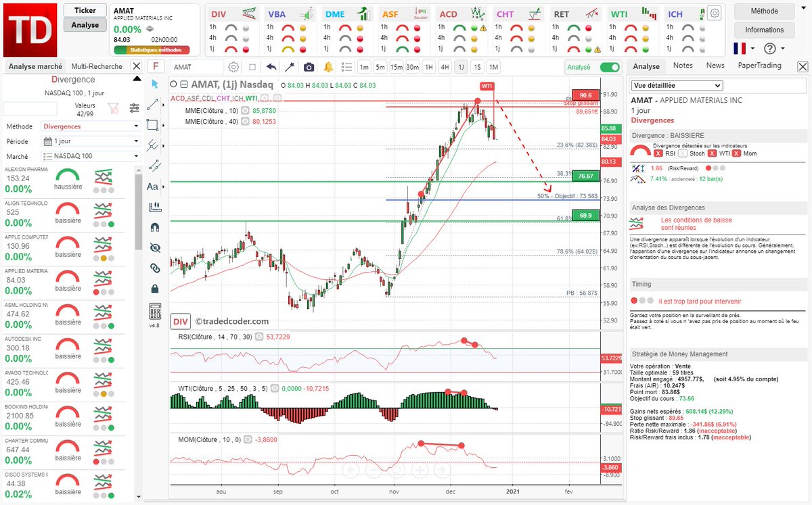812x505 pixels.
Task: Open the Vue détaillée dropdown
Action: click(x=677, y=85)
